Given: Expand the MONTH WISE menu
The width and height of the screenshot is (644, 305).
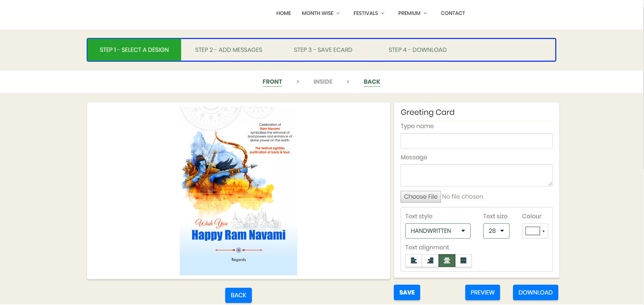Looking at the screenshot, I should (321, 13).
